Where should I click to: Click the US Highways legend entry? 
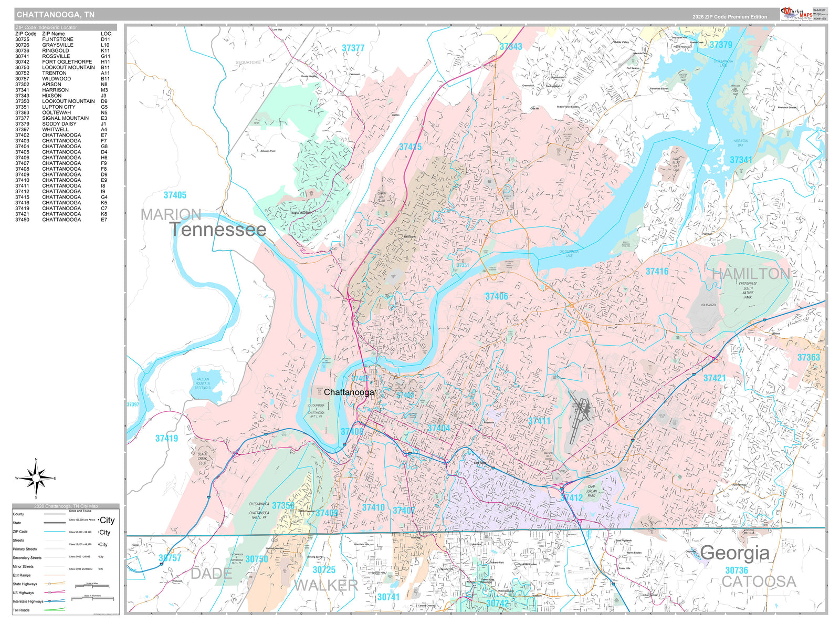pos(39,593)
